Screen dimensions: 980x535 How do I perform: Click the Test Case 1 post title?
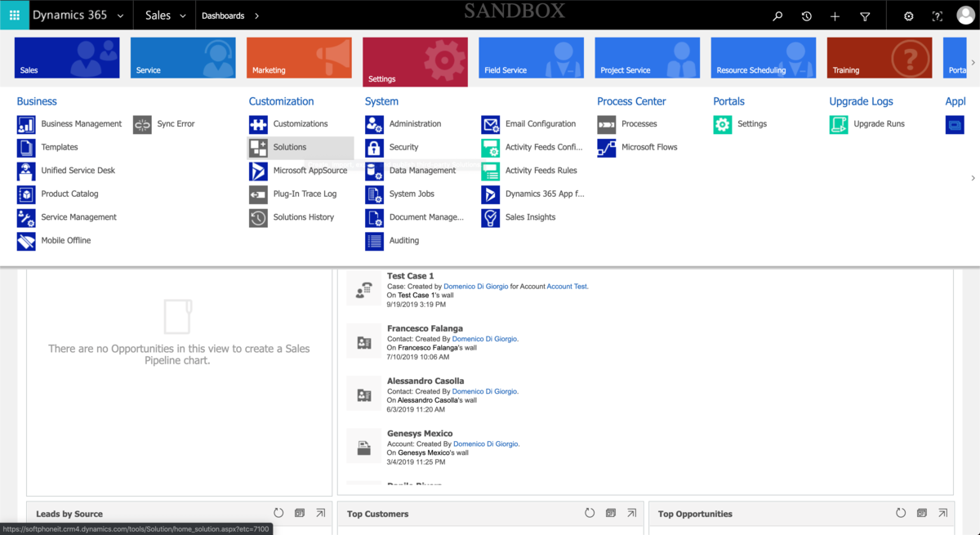click(x=411, y=276)
